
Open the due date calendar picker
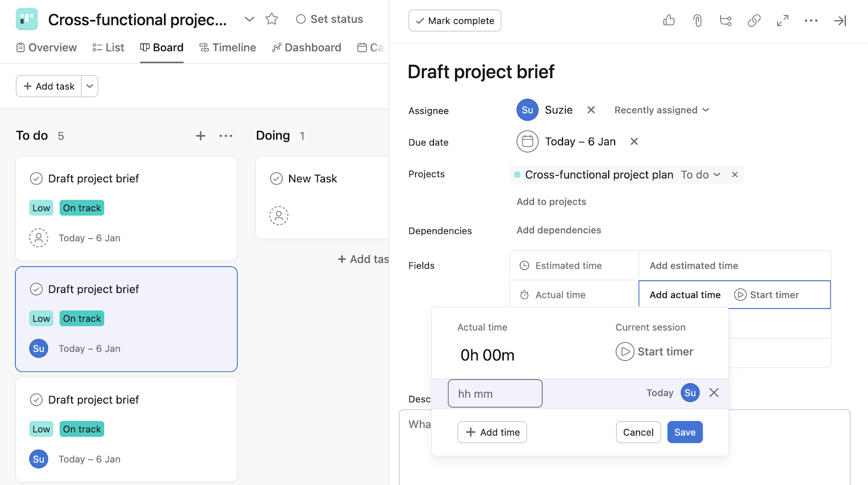coord(527,142)
